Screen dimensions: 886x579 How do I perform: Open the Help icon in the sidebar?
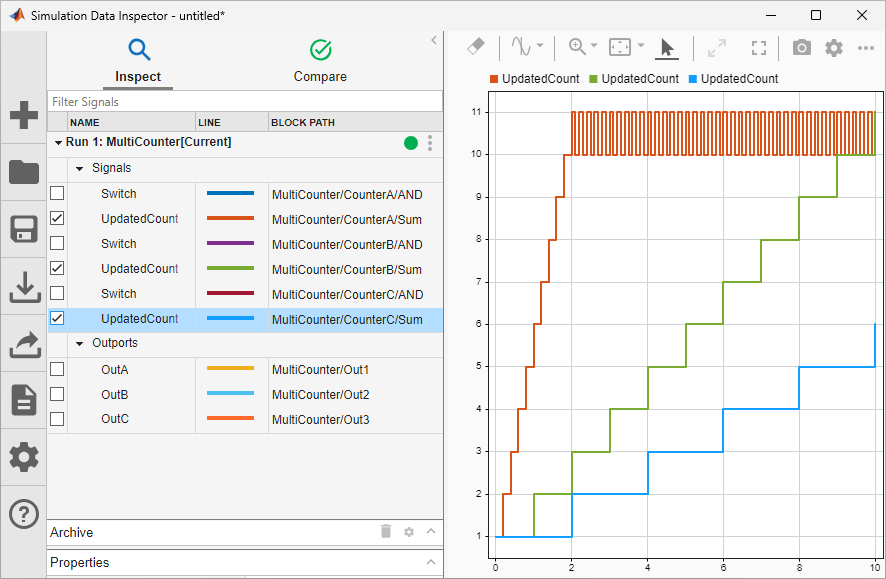(23, 514)
